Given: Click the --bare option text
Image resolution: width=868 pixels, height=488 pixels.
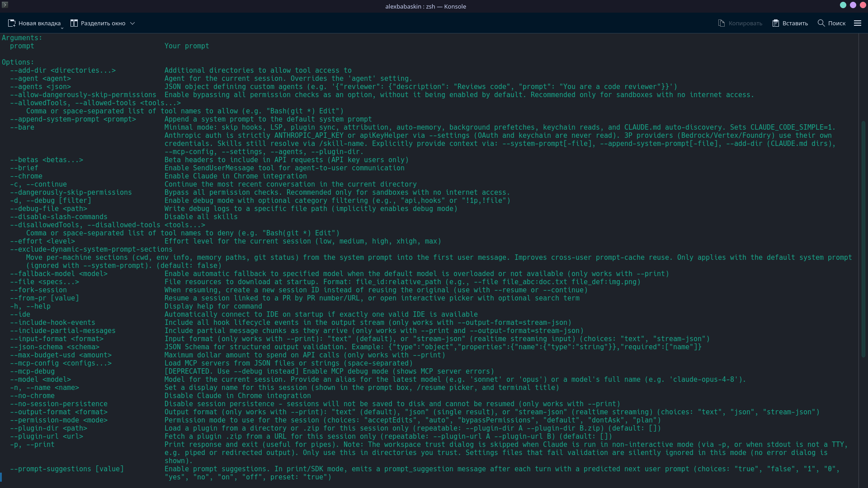Looking at the screenshot, I should tap(22, 127).
